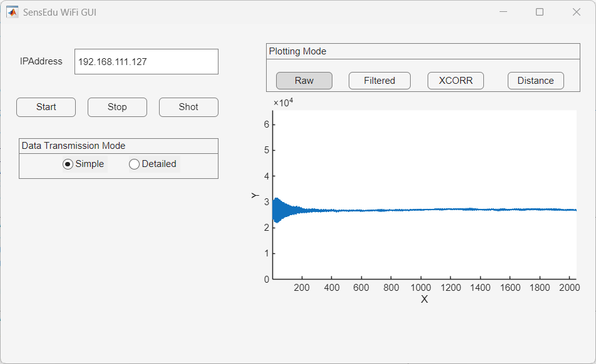Viewport: 596px width, 364px height.
Task: Click the Plotting Mode panel title
Action: click(297, 51)
